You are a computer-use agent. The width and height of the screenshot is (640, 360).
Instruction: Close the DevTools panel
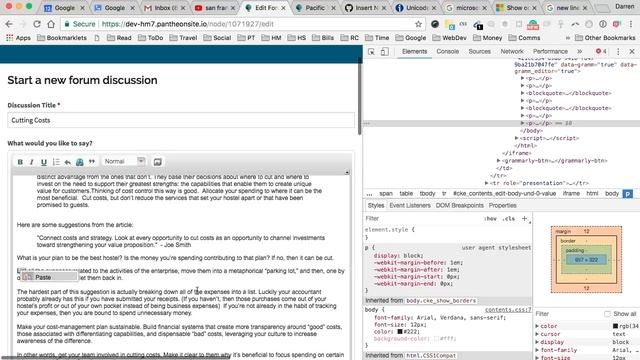[632, 52]
